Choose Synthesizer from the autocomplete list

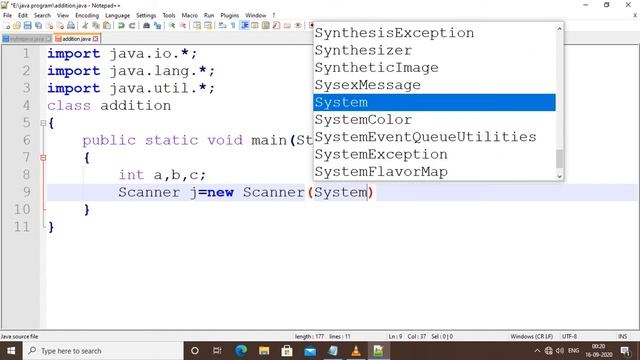434,50
